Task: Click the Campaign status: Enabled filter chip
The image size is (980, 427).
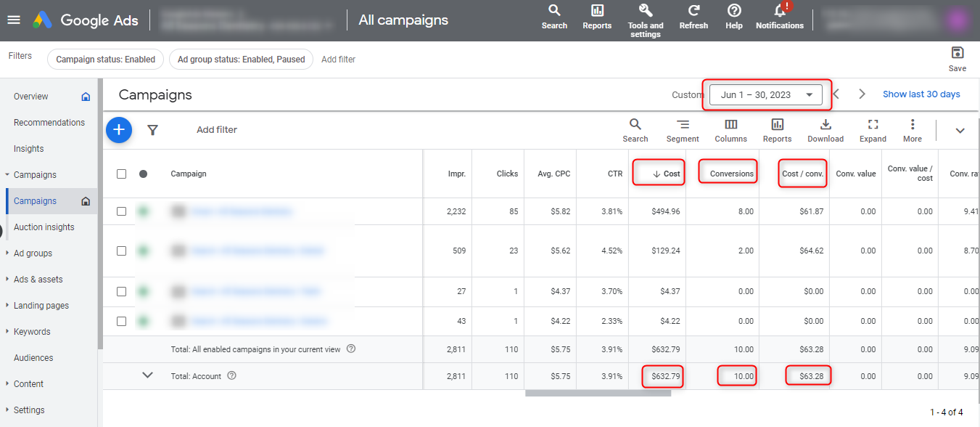Action: click(x=105, y=60)
